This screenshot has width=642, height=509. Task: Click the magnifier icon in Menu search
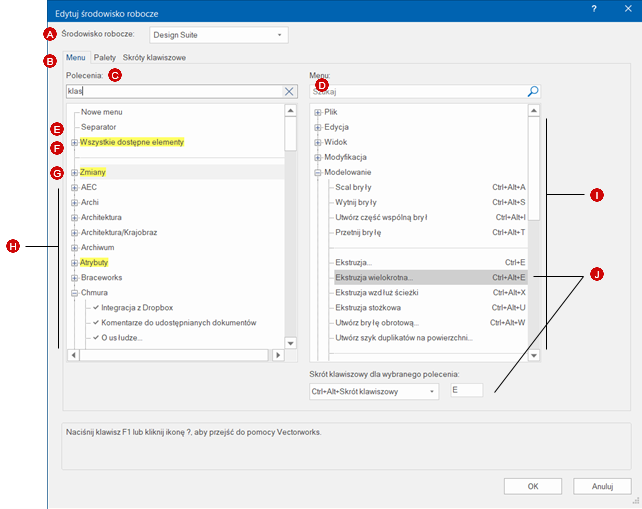click(x=533, y=91)
